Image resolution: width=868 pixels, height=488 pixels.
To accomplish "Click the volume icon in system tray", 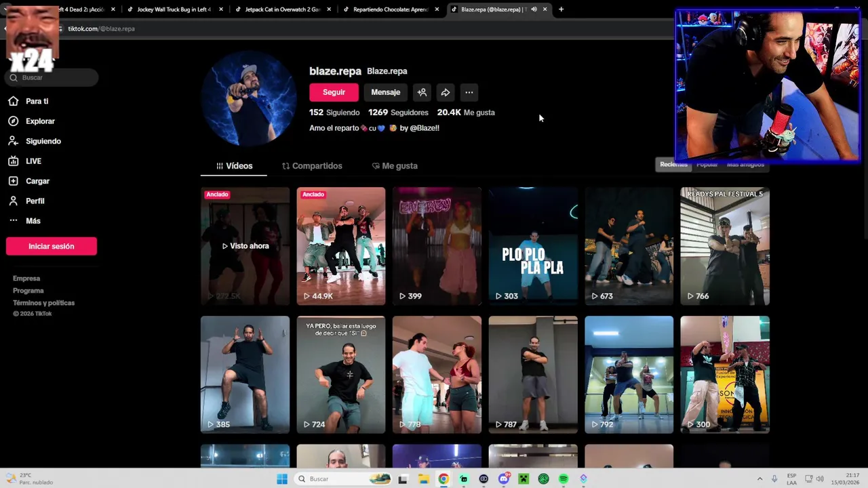I will point(819,479).
